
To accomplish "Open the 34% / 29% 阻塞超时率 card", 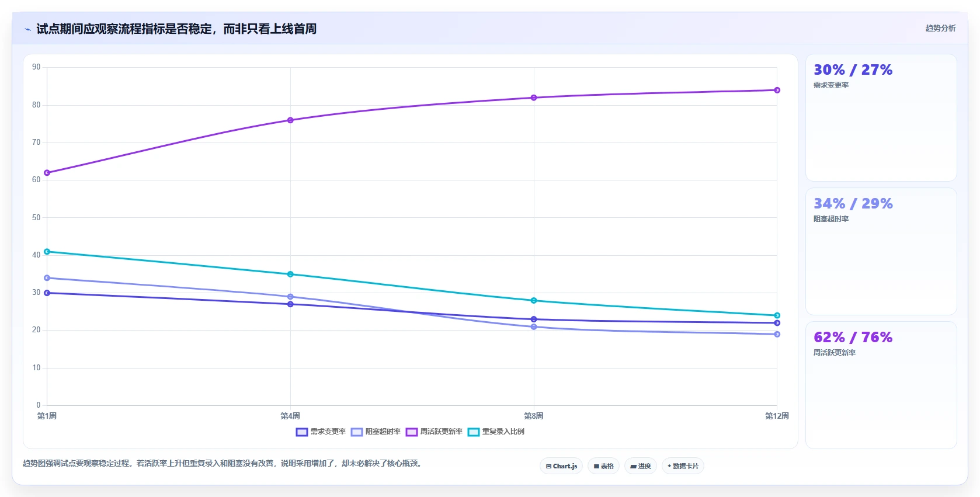I will pos(881,252).
